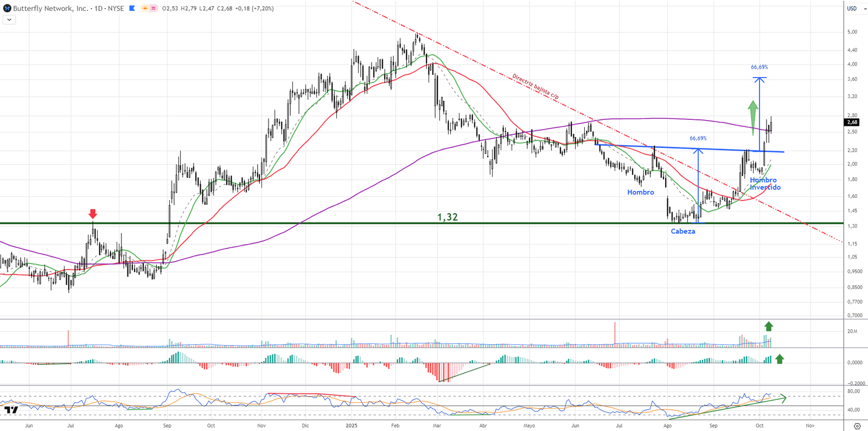Screen dimensions: 868x431
Task: Click the green arrow in MACD histogram pane
Action: tap(780, 358)
